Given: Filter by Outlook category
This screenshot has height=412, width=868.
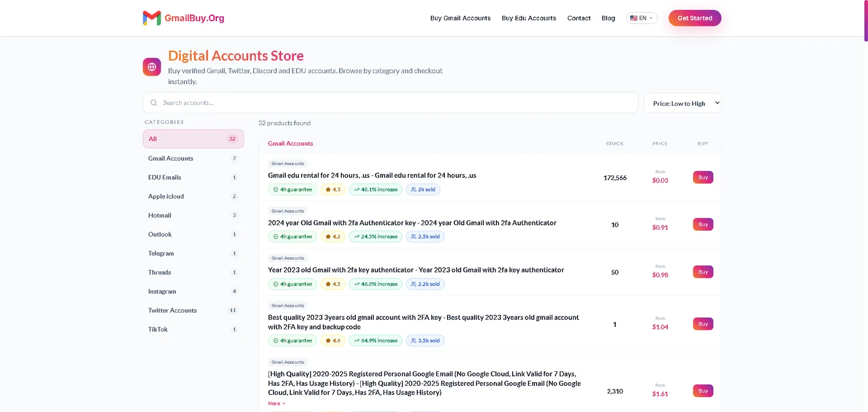Looking at the screenshot, I should point(193,234).
